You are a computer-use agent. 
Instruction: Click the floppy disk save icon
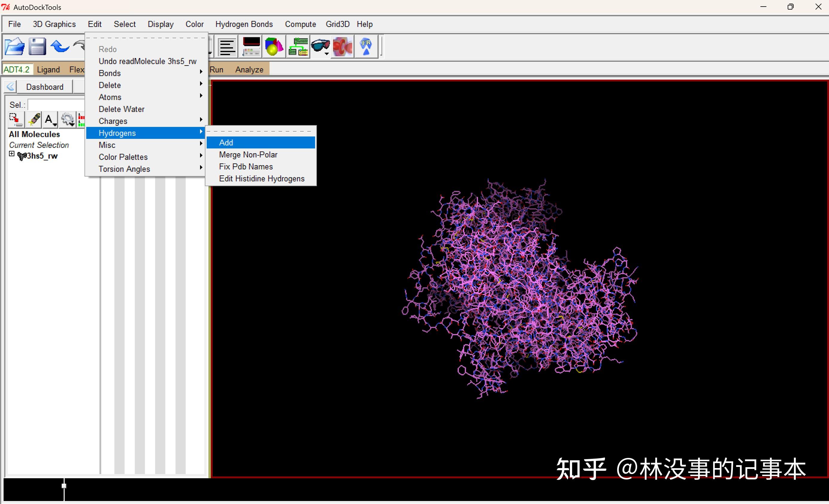(x=37, y=46)
